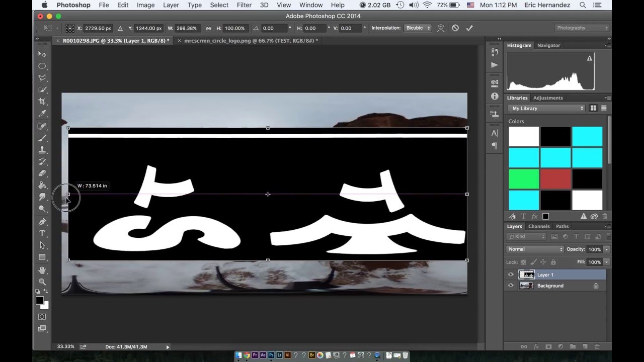
Task: Open the Layer menu
Action: (171, 5)
